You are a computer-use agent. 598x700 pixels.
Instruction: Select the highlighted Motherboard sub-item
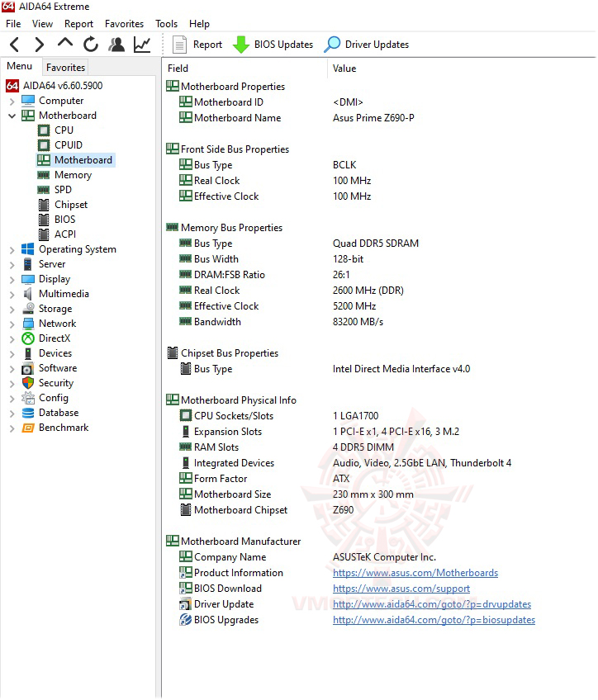coord(75,160)
